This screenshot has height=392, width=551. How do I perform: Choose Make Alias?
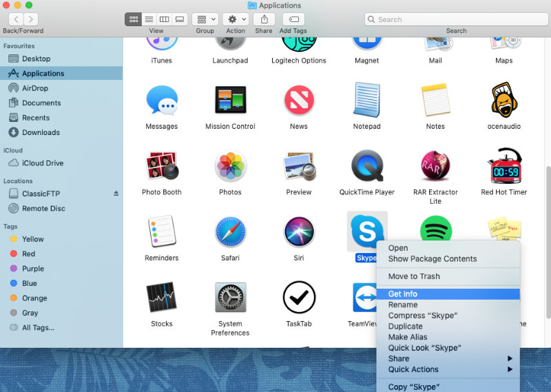coord(448,337)
